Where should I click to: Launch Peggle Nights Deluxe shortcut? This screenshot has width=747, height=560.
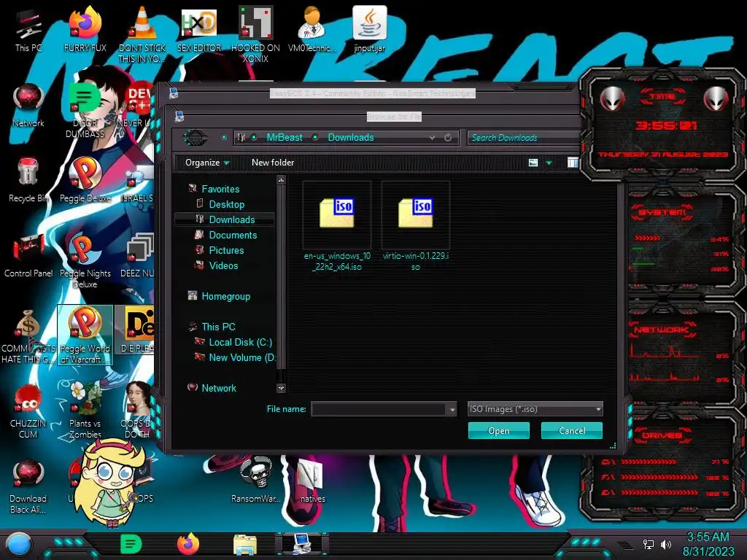[x=85, y=260]
